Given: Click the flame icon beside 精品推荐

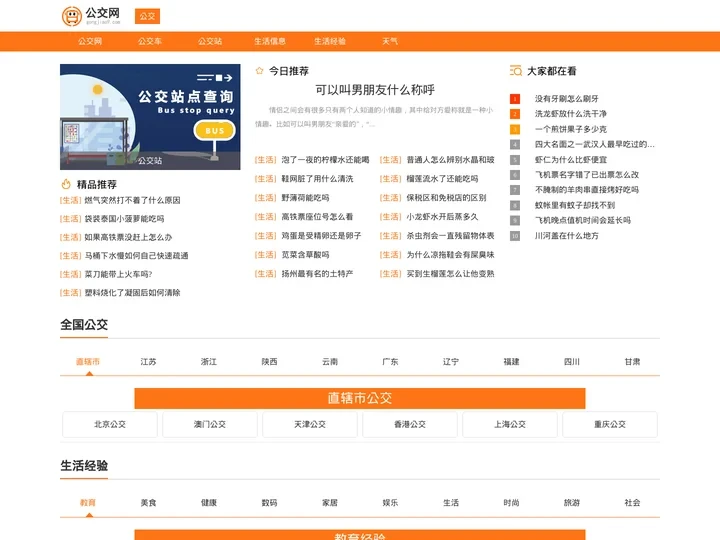Looking at the screenshot, I should 66,184.
